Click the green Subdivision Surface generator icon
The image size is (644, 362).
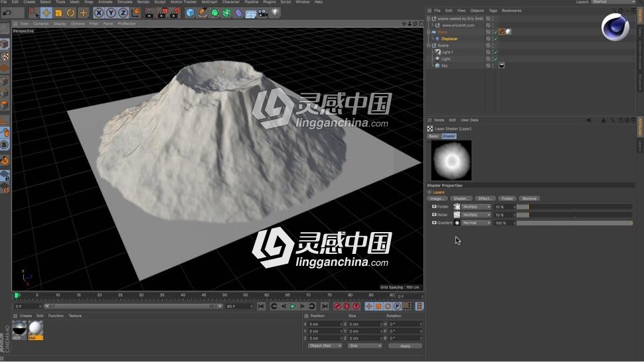click(x=214, y=13)
